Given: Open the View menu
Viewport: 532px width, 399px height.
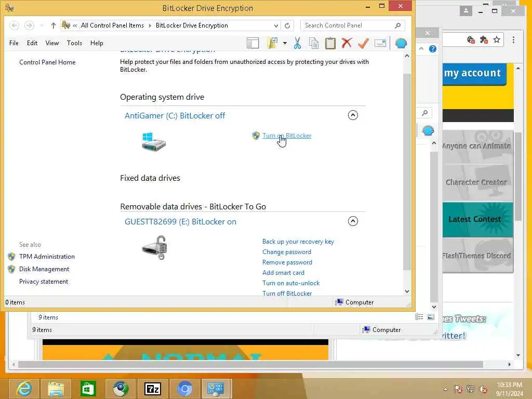Looking at the screenshot, I should click(x=52, y=43).
